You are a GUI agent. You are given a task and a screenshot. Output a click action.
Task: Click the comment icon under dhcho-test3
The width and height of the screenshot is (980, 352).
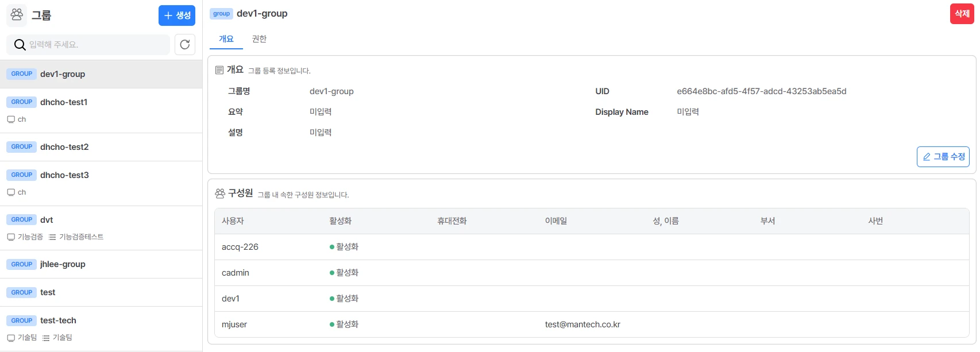pos(11,192)
